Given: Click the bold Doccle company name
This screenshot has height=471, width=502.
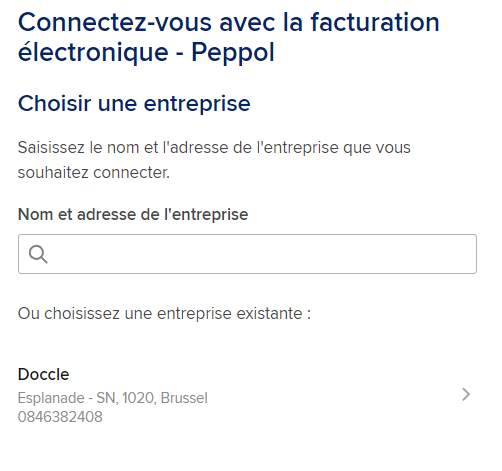Looking at the screenshot, I should click(43, 374).
